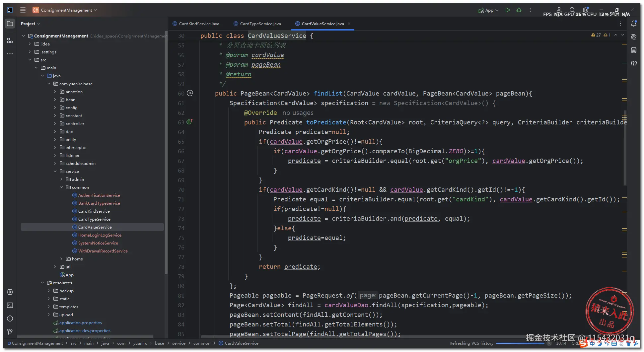The height and width of the screenshot is (352, 644).
Task: Run the App configuration
Action: [x=508, y=10]
